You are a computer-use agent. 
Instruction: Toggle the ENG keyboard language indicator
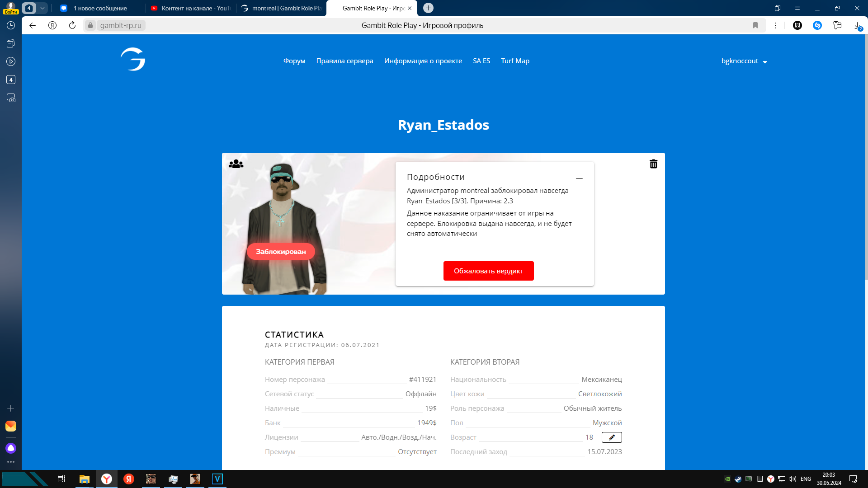(806, 479)
